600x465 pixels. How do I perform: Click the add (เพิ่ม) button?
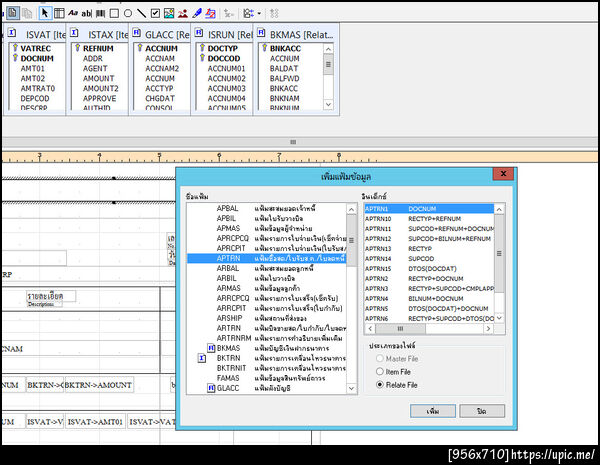[433, 411]
